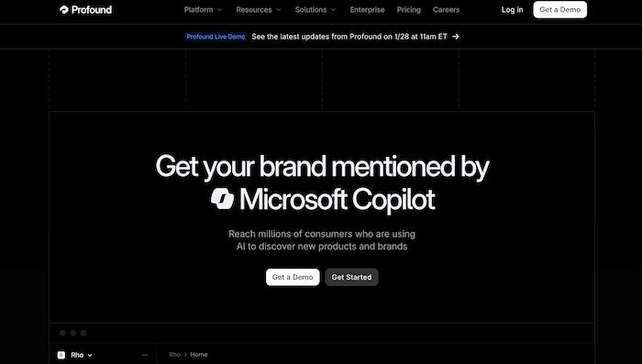Click the first gray window dot
This screenshot has width=642, height=364.
point(62,333)
